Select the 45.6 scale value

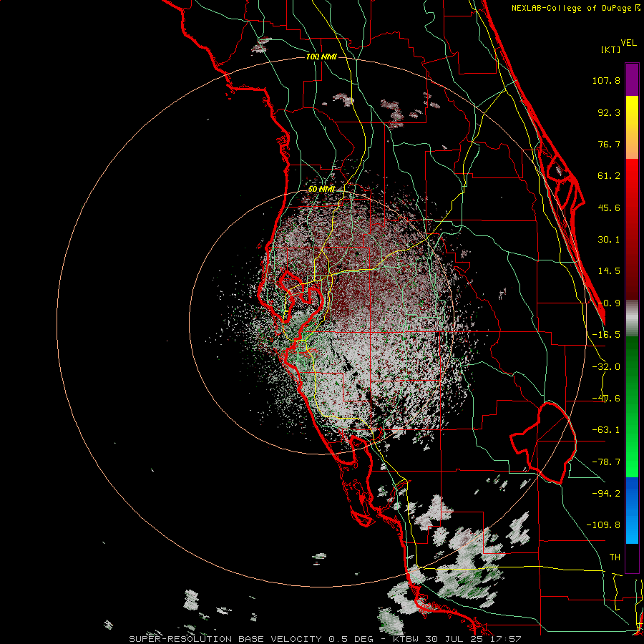[x=609, y=208]
